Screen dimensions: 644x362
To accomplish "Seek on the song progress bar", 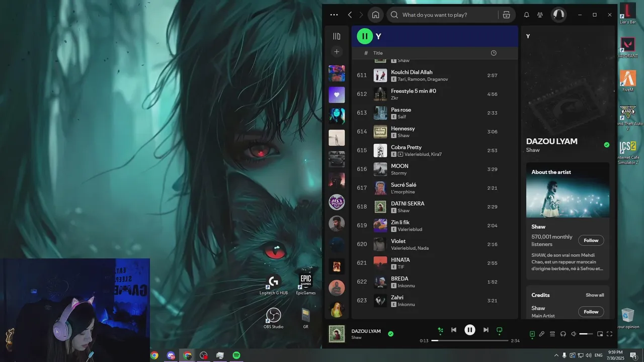I will [470, 341].
